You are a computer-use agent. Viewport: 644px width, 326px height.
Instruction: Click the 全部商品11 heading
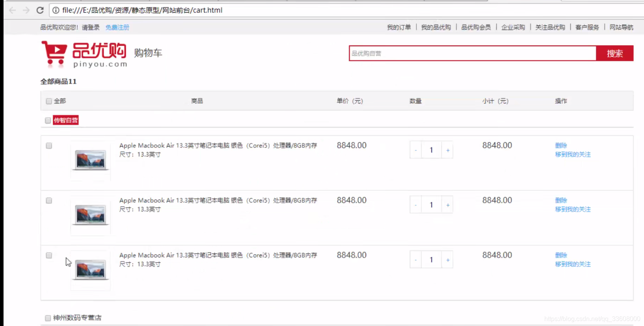[58, 82]
